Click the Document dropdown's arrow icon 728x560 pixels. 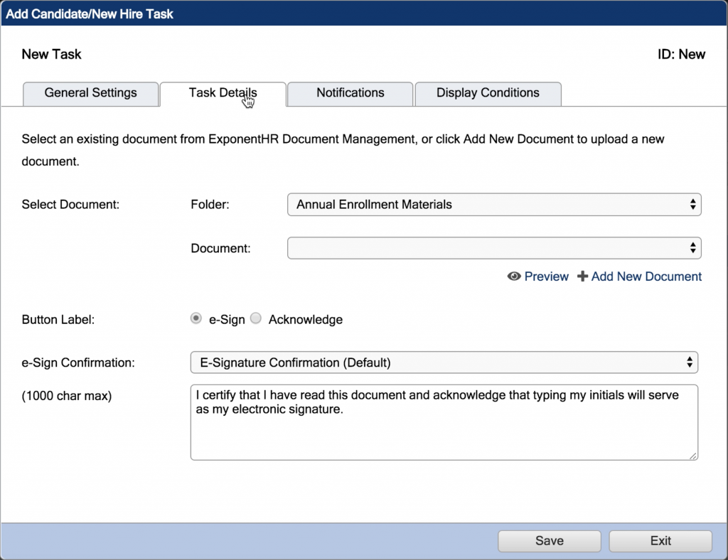point(692,247)
